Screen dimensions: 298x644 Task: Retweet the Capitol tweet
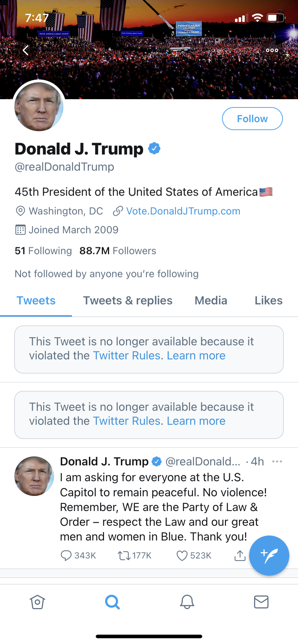coord(124,556)
